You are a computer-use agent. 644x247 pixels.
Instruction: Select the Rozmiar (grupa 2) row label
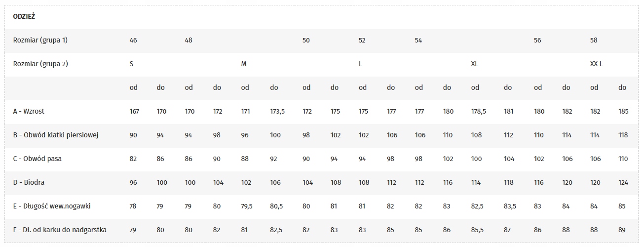click(x=40, y=64)
